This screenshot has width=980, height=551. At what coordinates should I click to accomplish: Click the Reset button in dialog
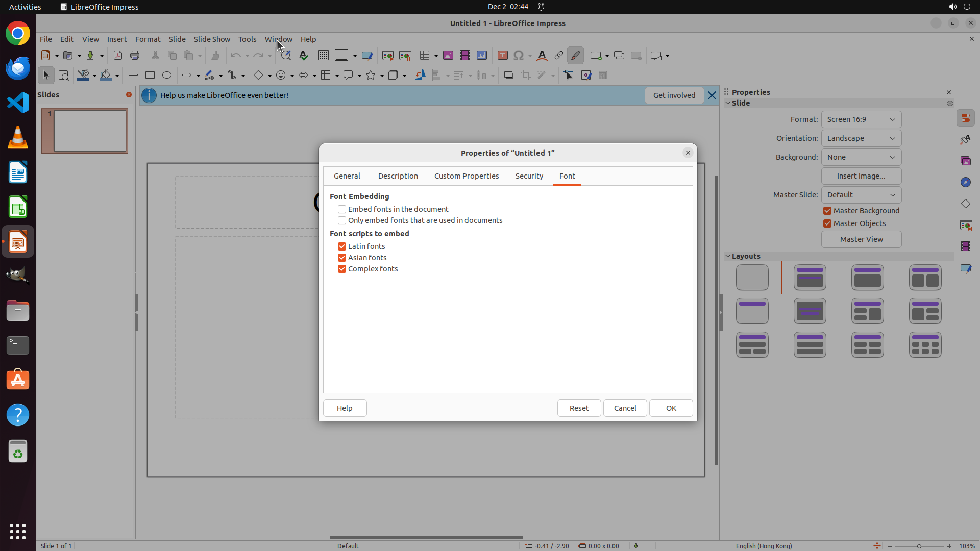tap(579, 408)
